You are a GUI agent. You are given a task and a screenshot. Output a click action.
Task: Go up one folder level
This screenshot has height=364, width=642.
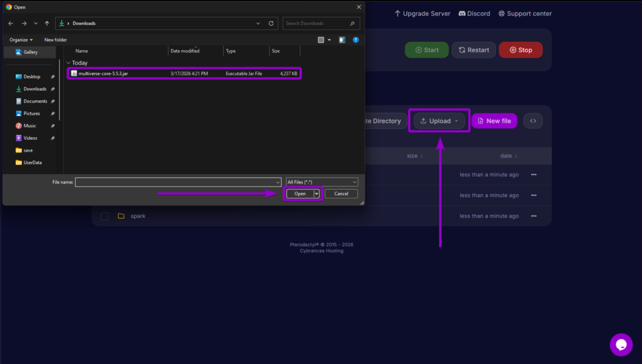pos(47,23)
